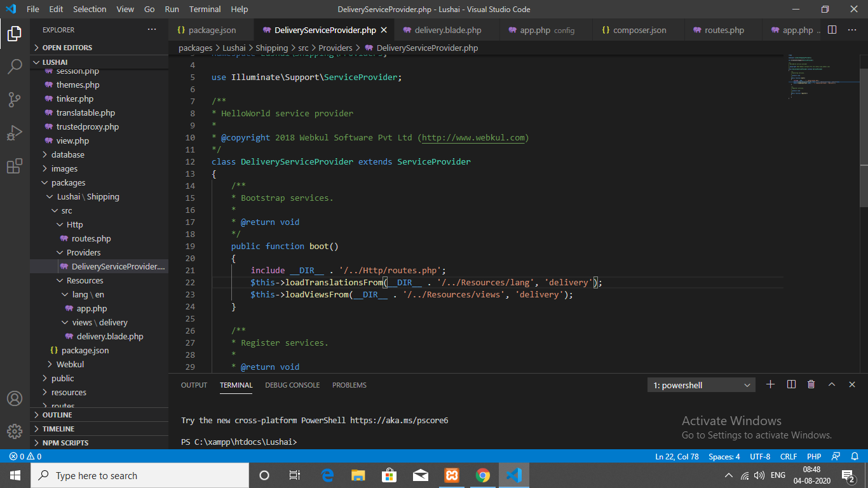This screenshot has width=868, height=488.
Task: Create a new terminal with plus icon
Action: (771, 384)
